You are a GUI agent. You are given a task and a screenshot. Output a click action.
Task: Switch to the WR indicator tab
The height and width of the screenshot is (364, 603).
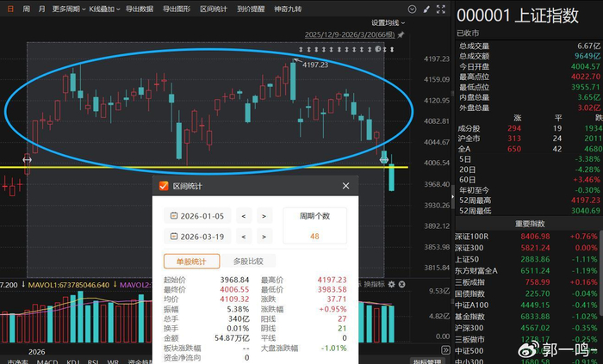click(112, 361)
